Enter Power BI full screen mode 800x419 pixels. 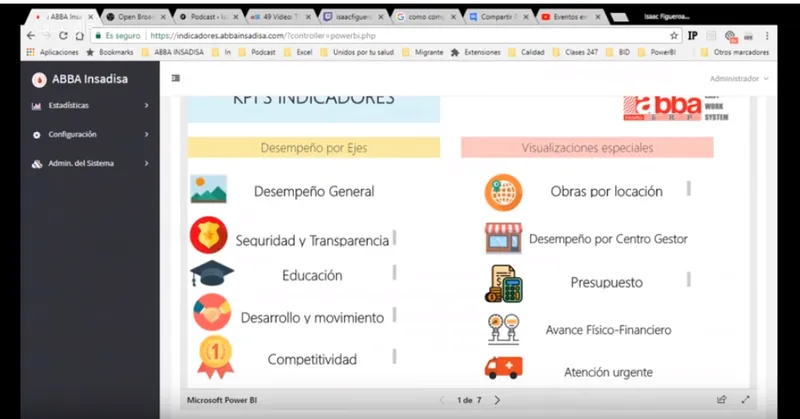point(745,400)
